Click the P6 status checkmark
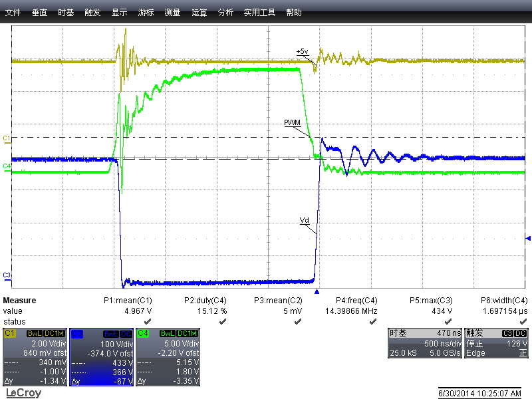 tap(523, 321)
